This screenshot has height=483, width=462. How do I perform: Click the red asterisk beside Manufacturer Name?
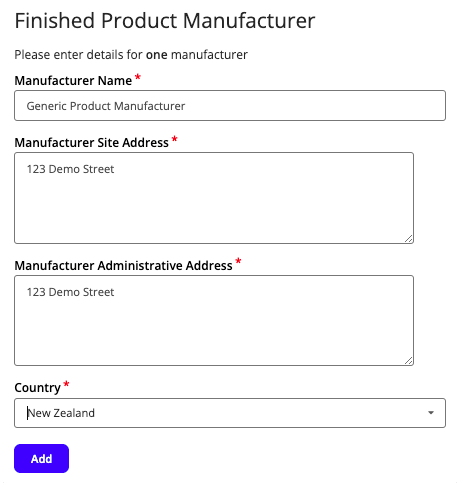point(138,77)
